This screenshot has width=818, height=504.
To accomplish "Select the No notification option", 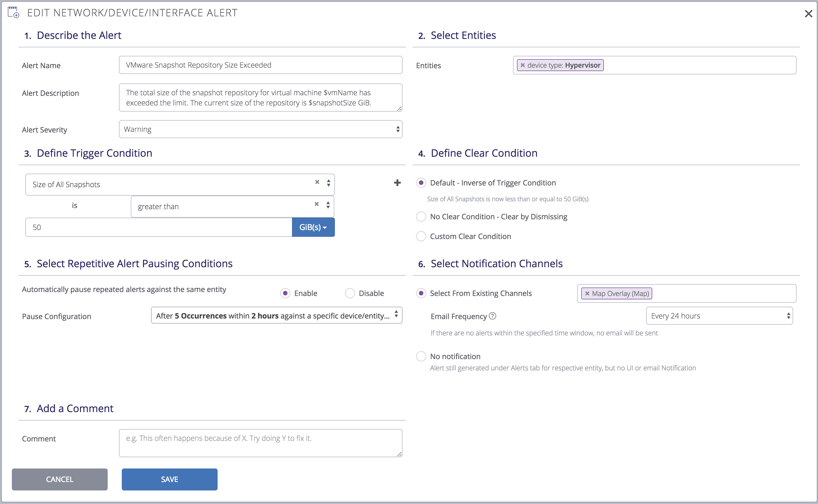I will 421,356.
